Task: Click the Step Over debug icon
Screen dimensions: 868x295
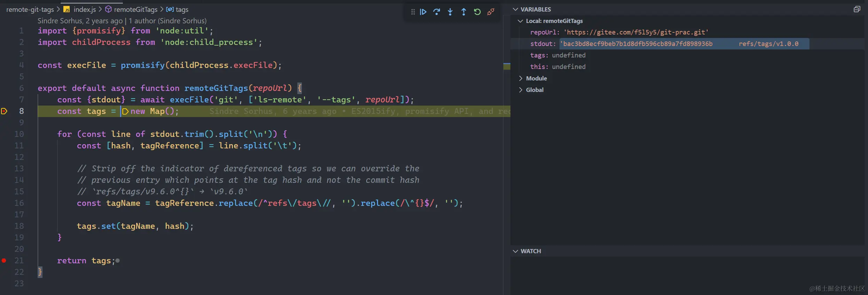Action: pyautogui.click(x=437, y=12)
